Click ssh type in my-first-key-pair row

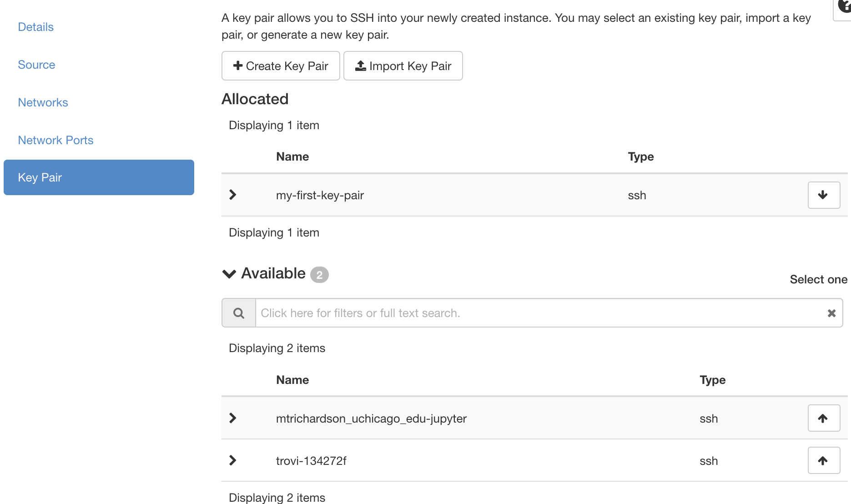(x=637, y=195)
